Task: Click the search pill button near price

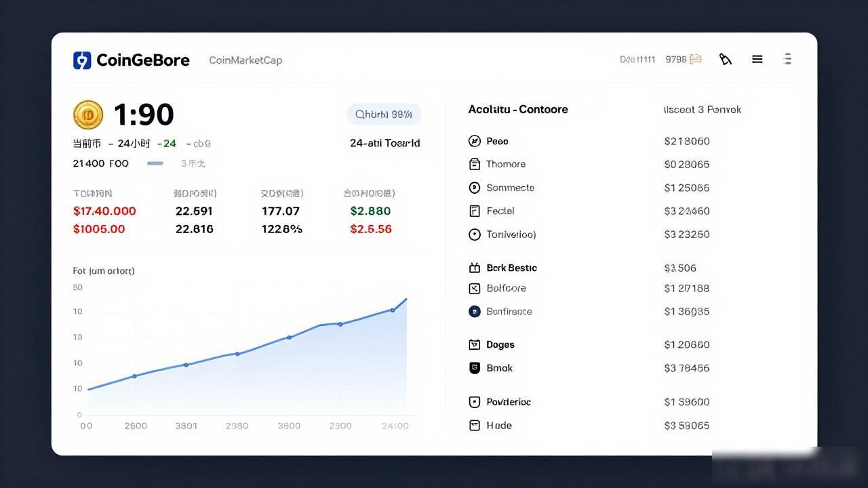Action: click(x=384, y=115)
